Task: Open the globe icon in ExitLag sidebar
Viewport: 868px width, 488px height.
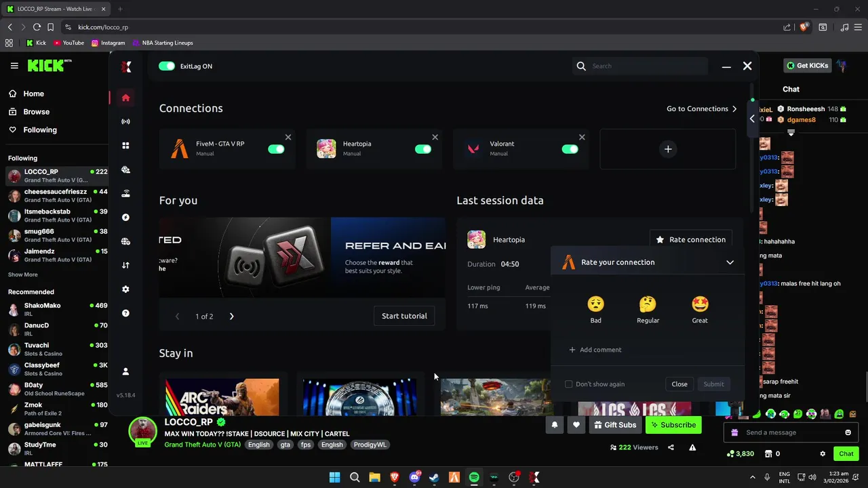Action: 125,241
